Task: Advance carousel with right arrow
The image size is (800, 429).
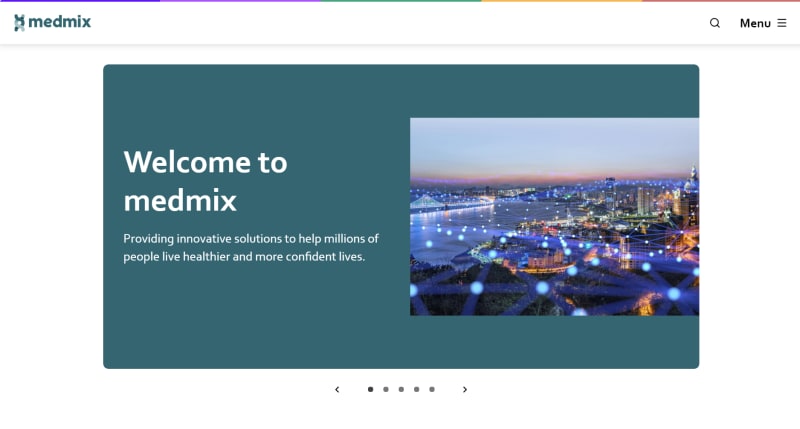Action: point(465,389)
